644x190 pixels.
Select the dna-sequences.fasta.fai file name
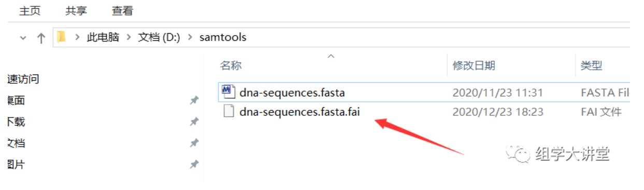pyautogui.click(x=299, y=111)
